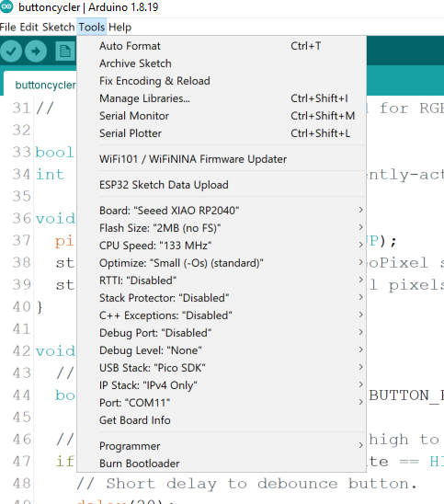Close the open Tools menu
Screen dimensions: 444x504
(92, 27)
